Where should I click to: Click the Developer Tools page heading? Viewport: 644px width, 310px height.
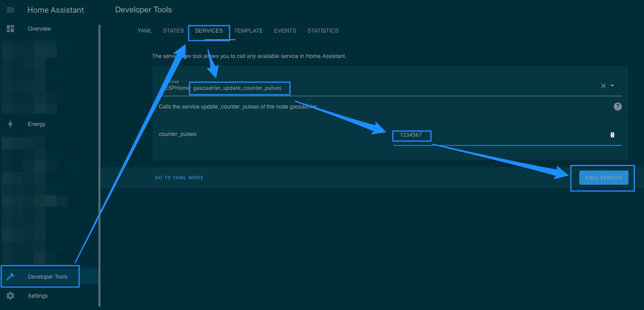[143, 10]
